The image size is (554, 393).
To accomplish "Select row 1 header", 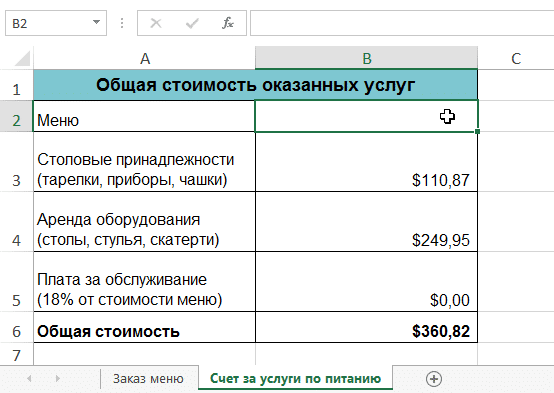I will pyautogui.click(x=17, y=85).
